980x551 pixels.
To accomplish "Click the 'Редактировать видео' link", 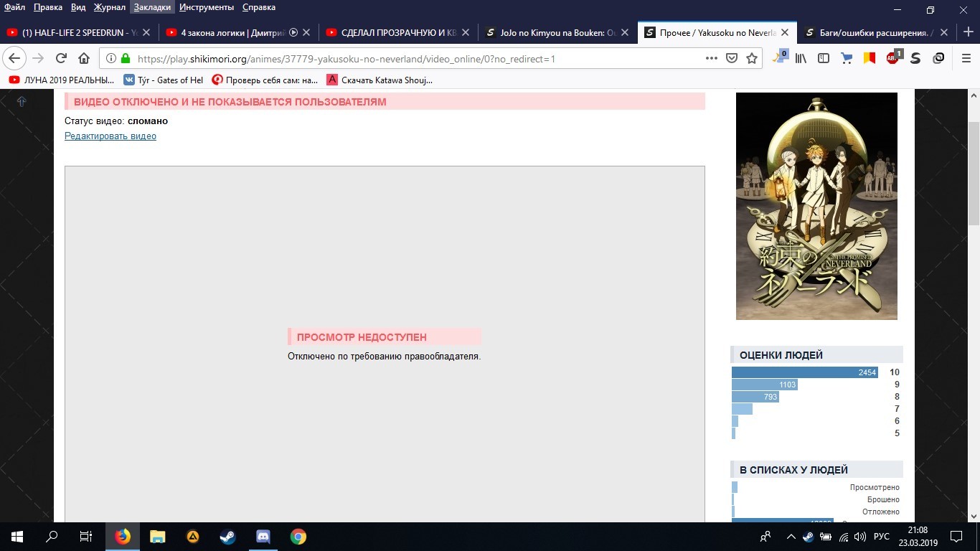I will (x=110, y=136).
